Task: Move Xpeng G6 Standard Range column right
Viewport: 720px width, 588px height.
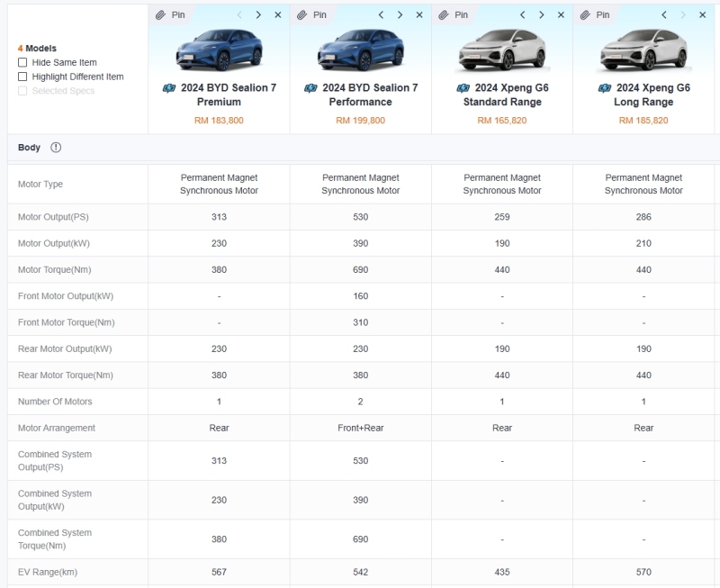Action: click(x=542, y=15)
